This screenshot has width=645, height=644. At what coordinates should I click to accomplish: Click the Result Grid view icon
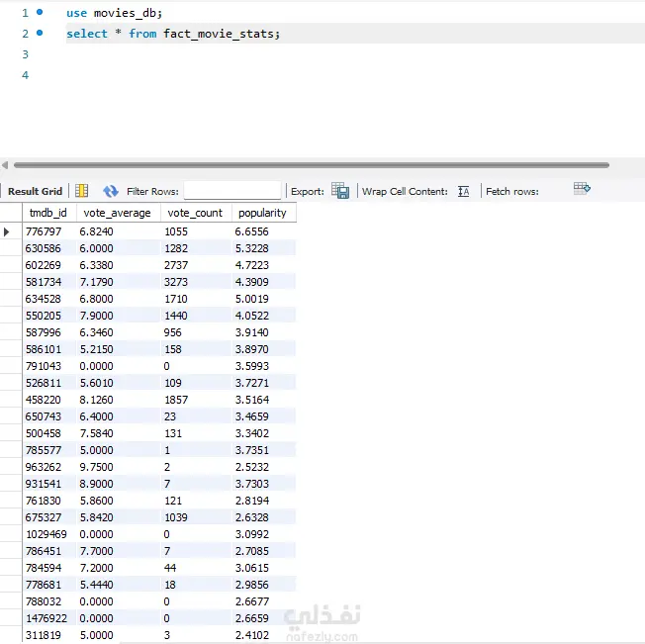[81, 191]
